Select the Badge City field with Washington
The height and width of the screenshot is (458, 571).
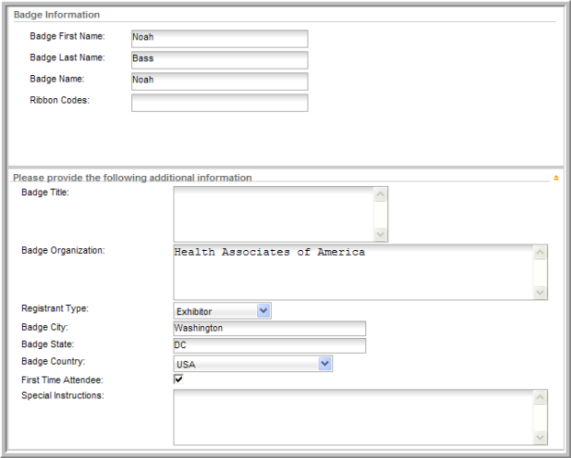(269, 328)
